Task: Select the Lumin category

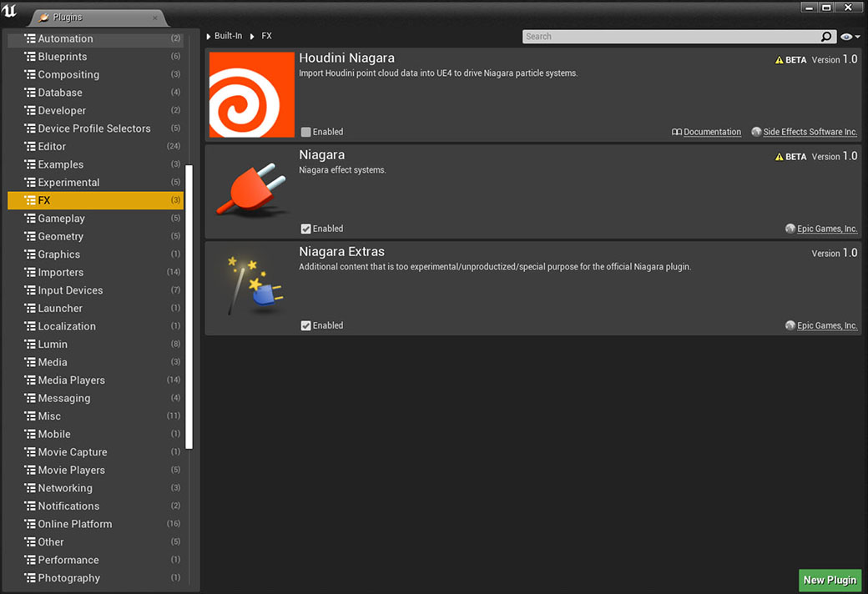Action: click(x=95, y=345)
